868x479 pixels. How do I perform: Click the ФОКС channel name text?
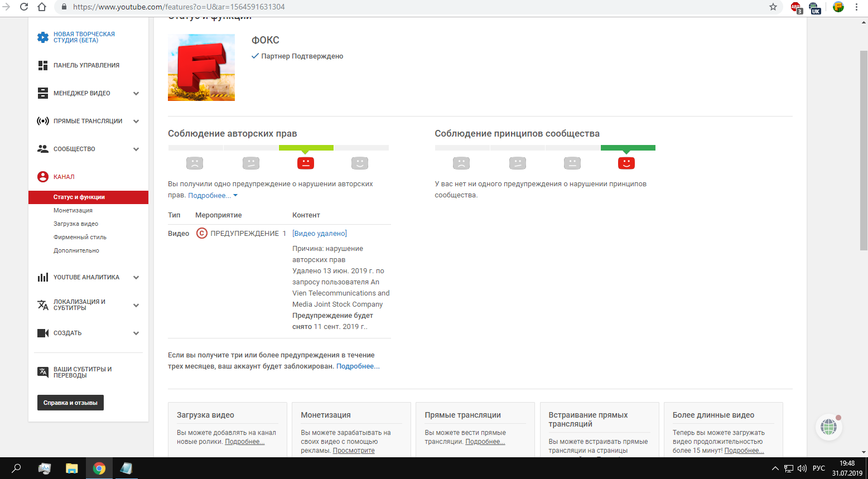[266, 40]
